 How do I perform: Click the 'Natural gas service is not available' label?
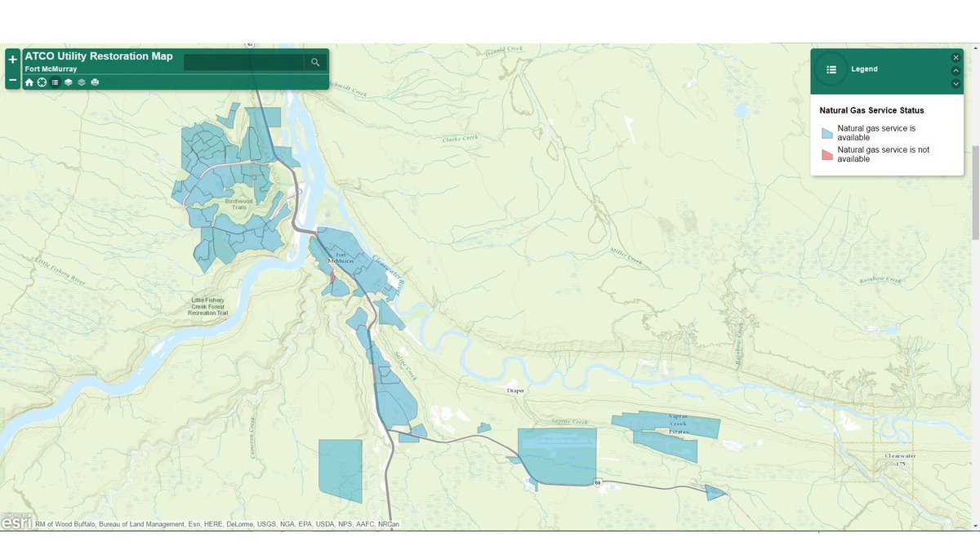(883, 154)
